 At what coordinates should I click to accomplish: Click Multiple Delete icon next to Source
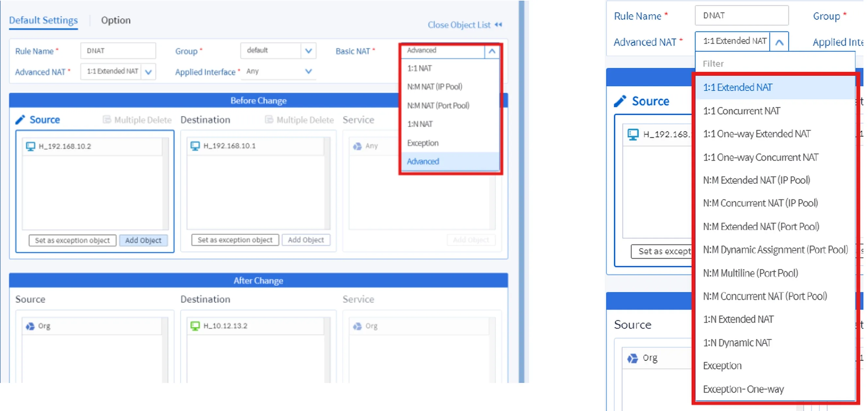point(107,120)
